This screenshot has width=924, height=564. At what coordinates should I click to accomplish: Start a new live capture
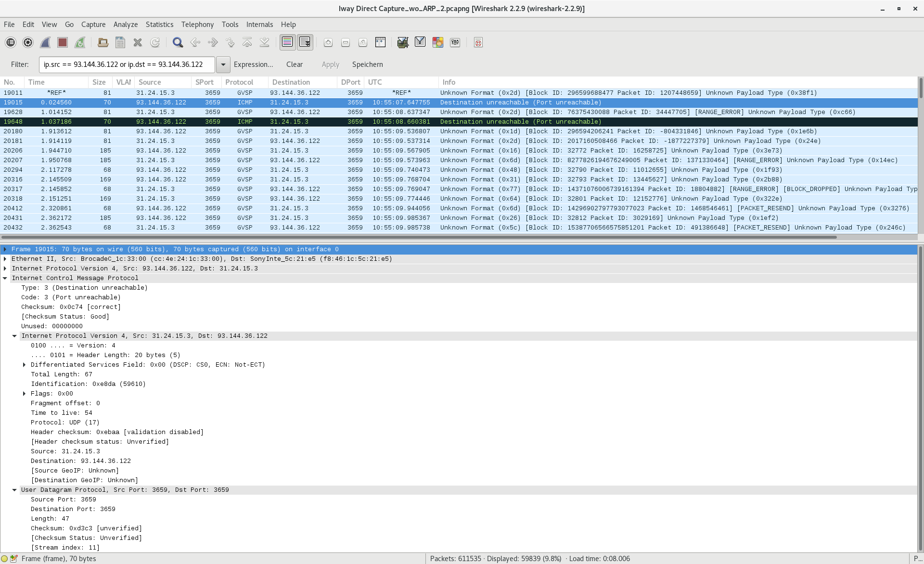45,42
